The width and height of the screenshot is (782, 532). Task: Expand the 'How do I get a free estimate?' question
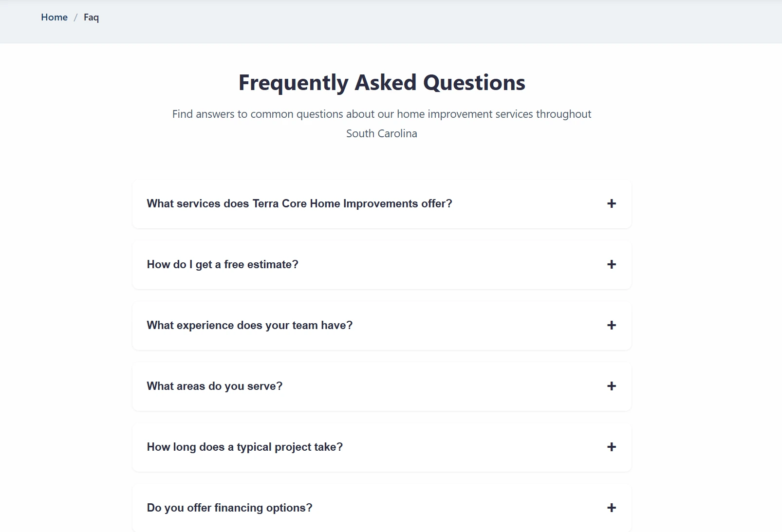coord(223,265)
